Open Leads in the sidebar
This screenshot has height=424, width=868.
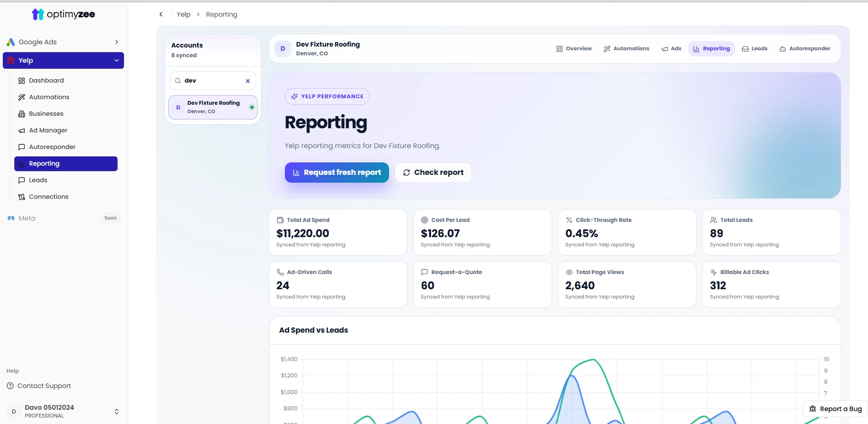point(66,180)
